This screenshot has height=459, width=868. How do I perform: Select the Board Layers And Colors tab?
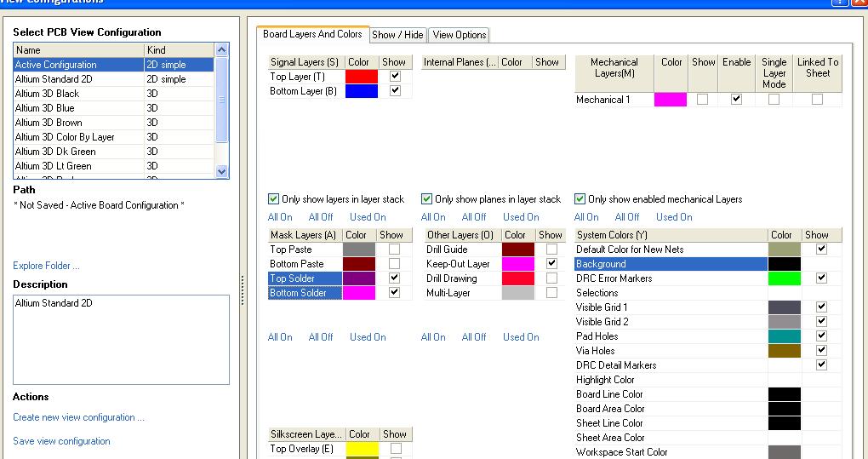pos(312,34)
